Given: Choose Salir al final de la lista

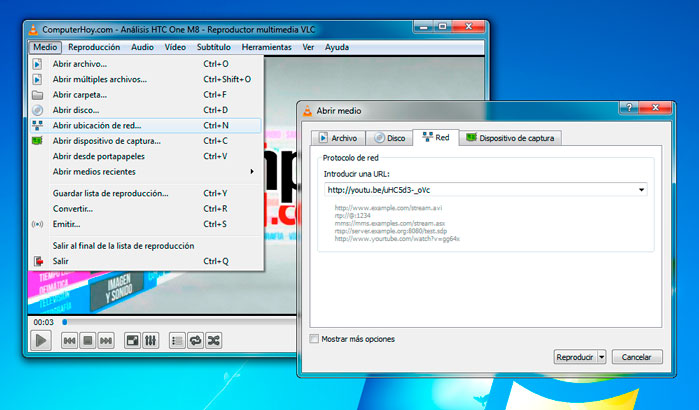Looking at the screenshot, I should [x=146, y=246].
